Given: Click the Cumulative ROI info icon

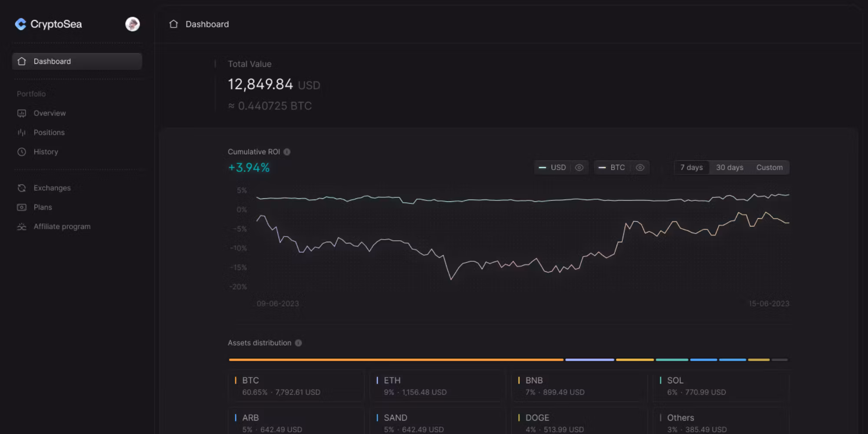Looking at the screenshot, I should (287, 152).
